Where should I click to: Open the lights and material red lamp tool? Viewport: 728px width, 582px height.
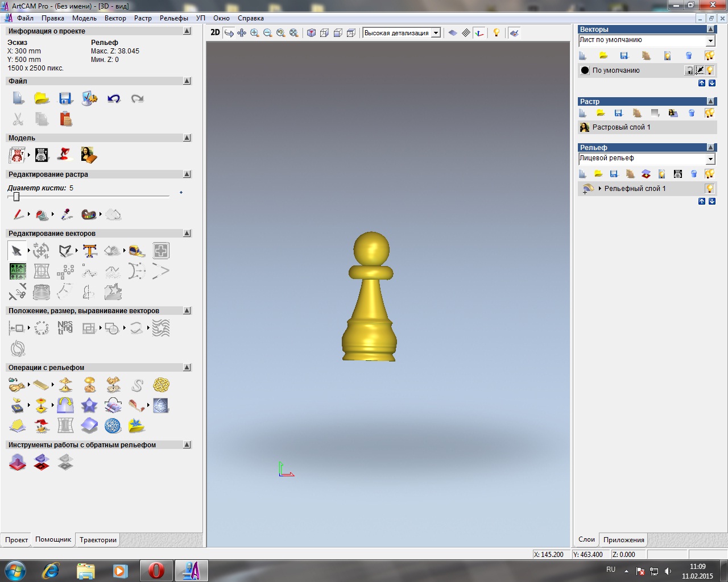click(x=65, y=155)
